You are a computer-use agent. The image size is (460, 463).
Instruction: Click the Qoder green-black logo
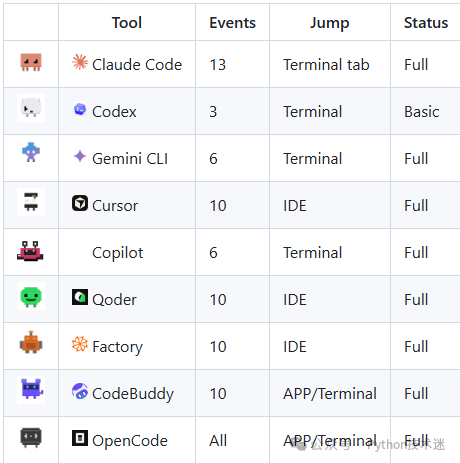point(80,297)
